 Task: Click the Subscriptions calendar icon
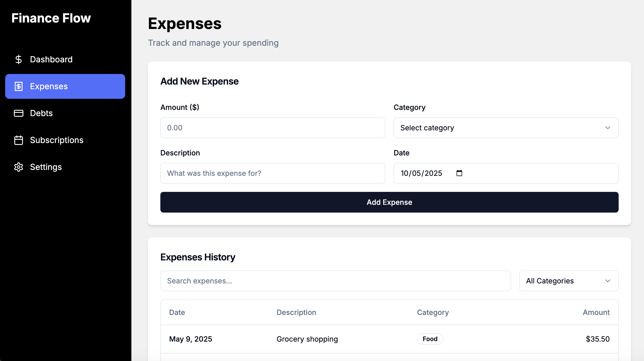pos(18,140)
